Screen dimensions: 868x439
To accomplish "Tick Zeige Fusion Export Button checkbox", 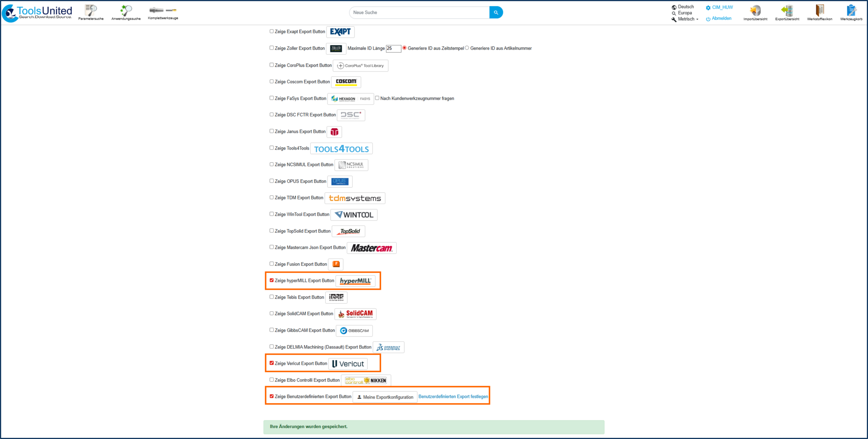I will (272, 264).
